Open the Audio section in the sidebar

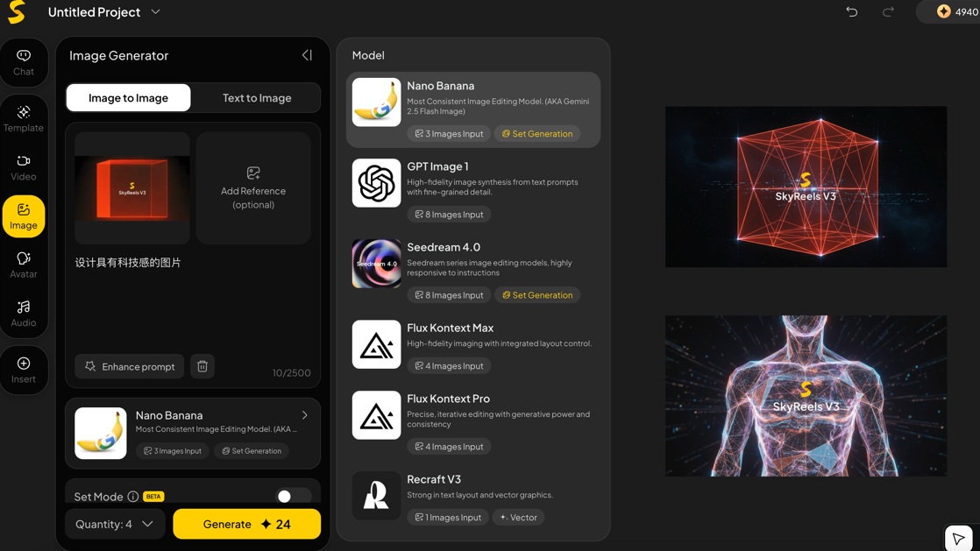24,314
